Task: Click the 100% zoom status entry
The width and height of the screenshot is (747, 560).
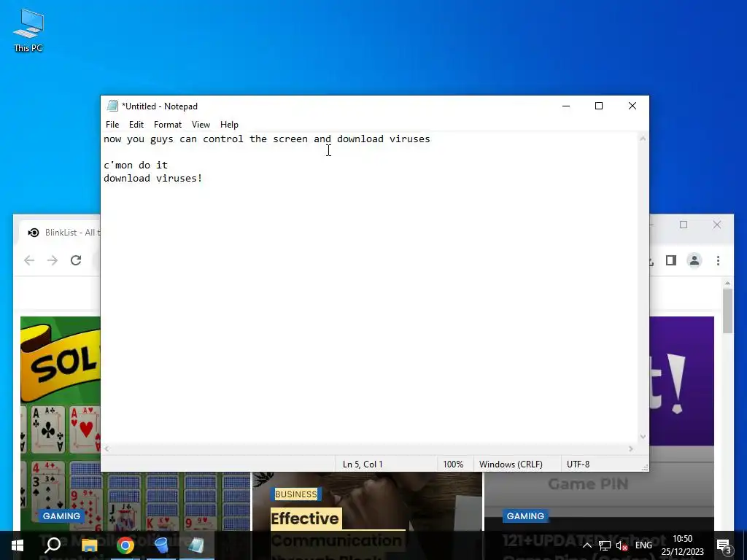Action: (453, 464)
